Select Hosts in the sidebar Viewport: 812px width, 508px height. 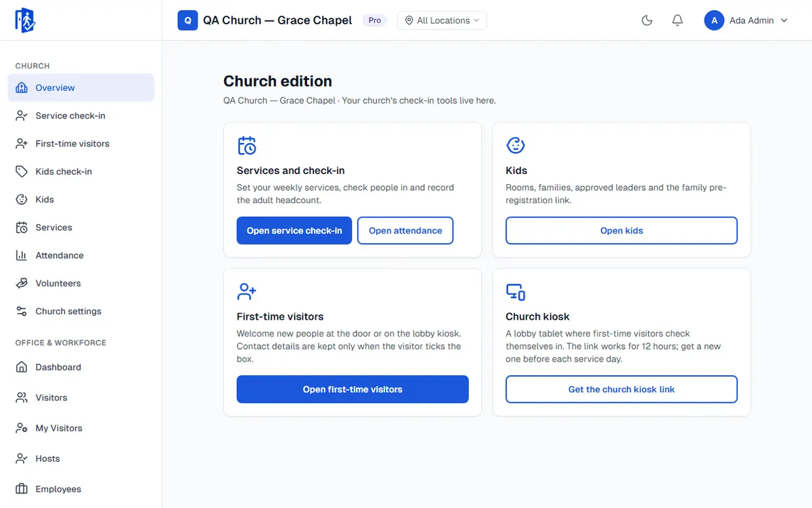tap(81, 459)
